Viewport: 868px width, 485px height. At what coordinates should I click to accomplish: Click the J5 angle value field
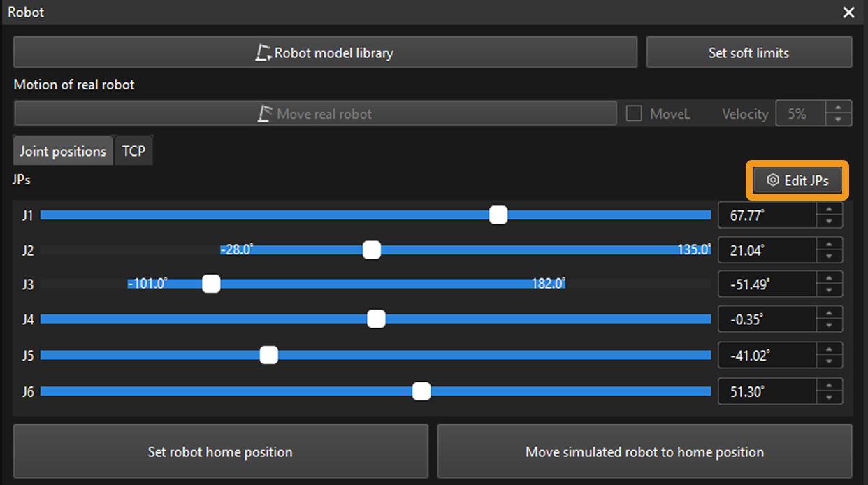coord(766,355)
